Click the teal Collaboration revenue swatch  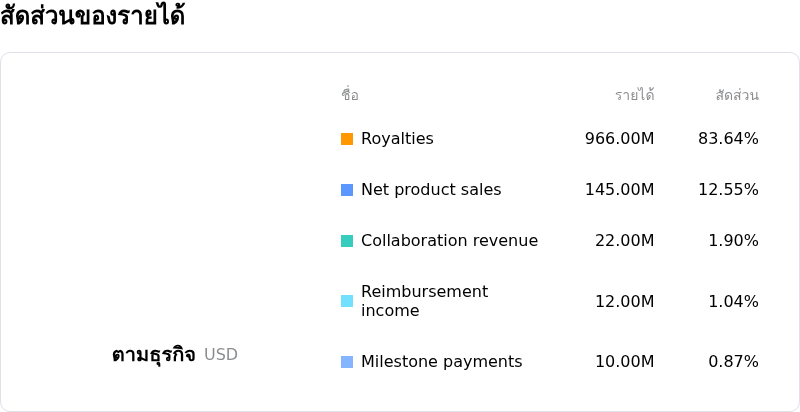pyautogui.click(x=347, y=241)
